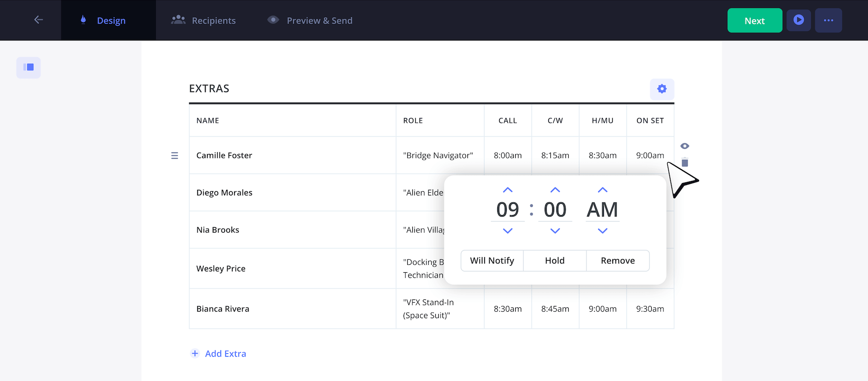Screen dimensions: 868x381
Task: Select the Will Notify option
Action: (x=492, y=261)
